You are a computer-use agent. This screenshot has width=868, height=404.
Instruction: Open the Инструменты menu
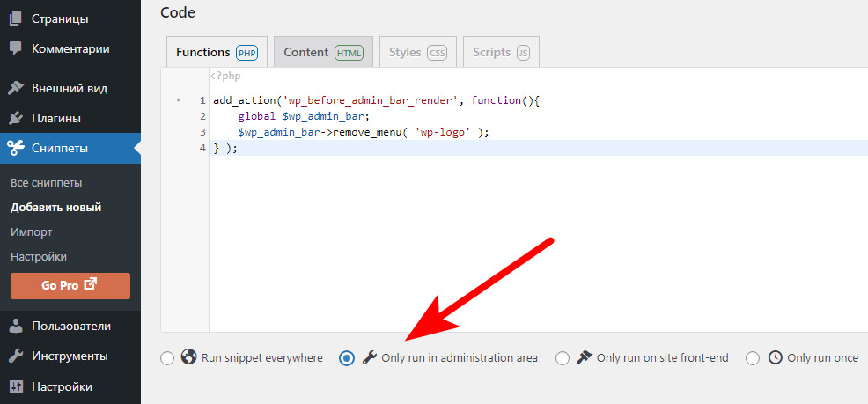pos(70,356)
